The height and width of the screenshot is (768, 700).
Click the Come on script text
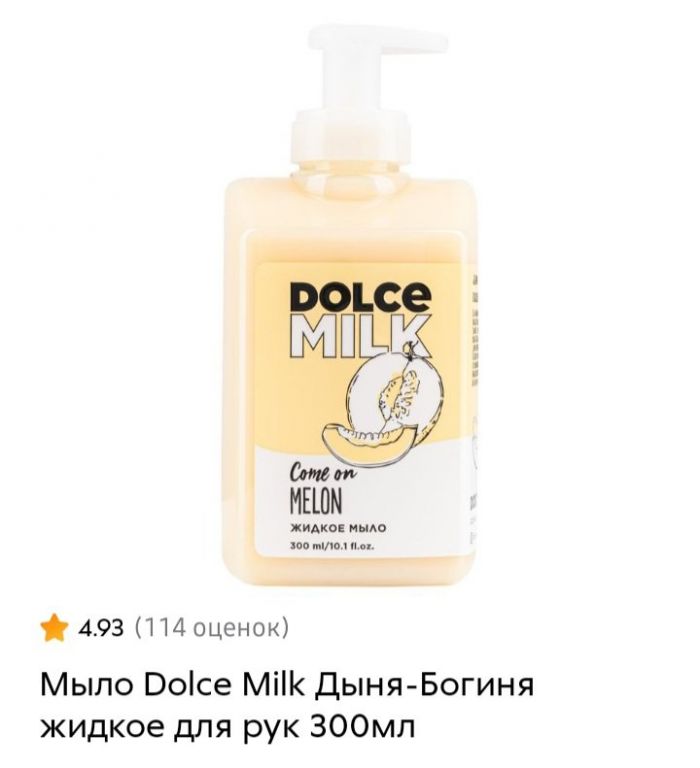pos(323,475)
